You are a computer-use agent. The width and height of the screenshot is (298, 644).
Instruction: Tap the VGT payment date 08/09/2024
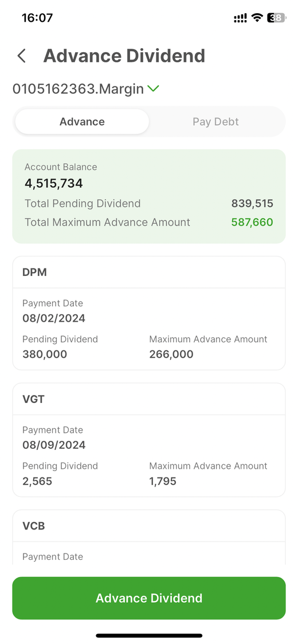pos(54,445)
